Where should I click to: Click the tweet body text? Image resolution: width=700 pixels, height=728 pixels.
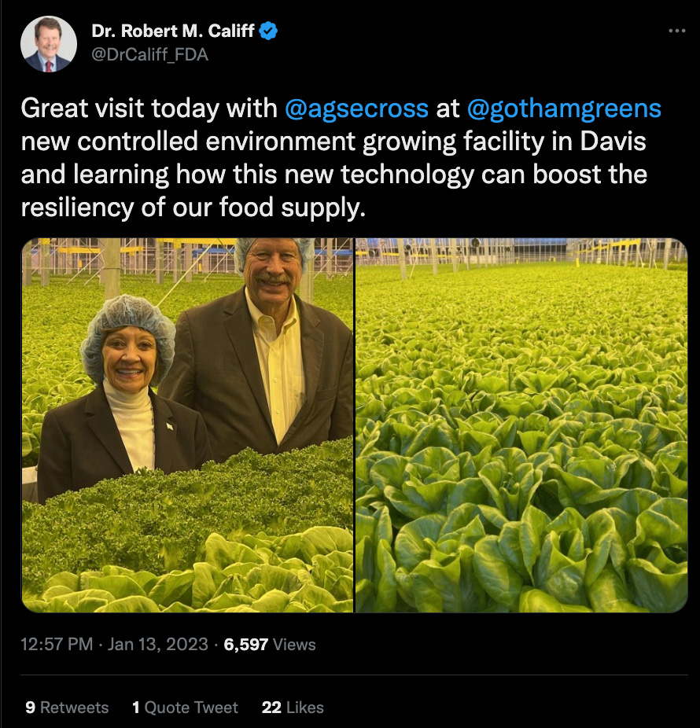[x=334, y=173]
